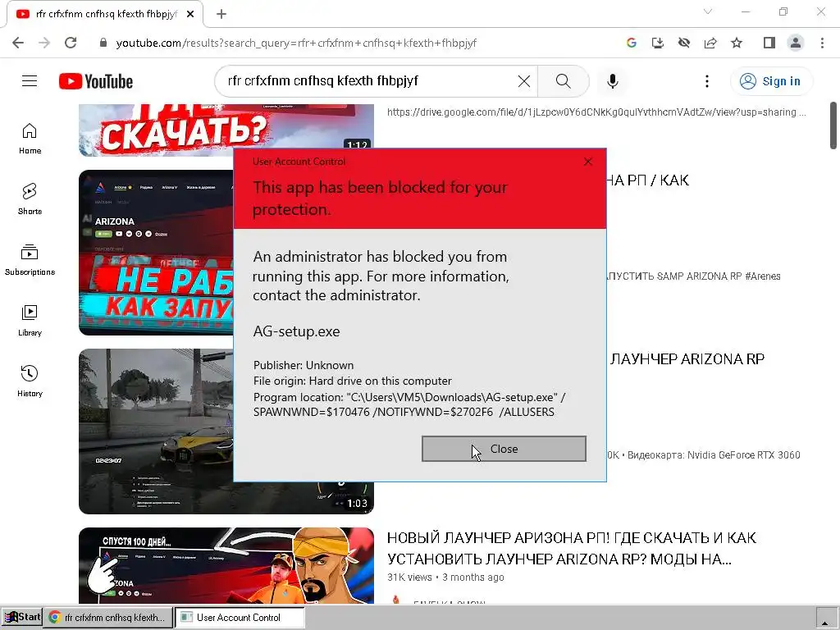This screenshot has height=630, width=840.
Task: Click the browser address bar URL
Action: coord(296,43)
